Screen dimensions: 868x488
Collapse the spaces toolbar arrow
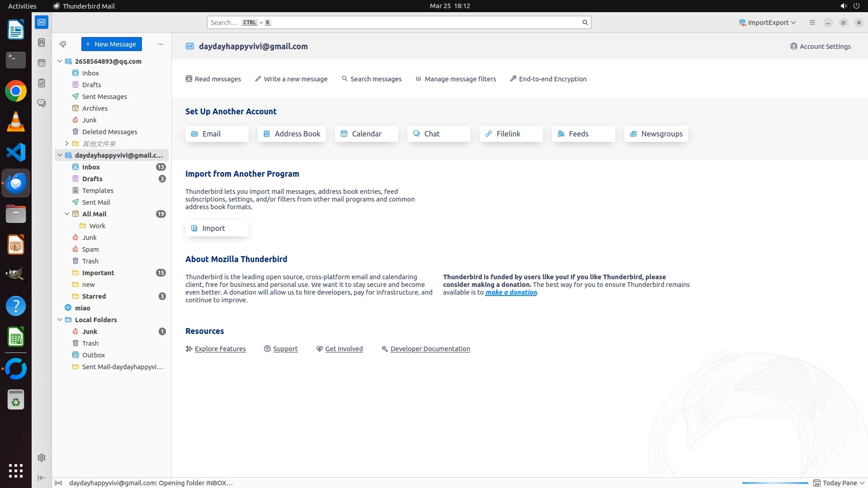(42, 478)
